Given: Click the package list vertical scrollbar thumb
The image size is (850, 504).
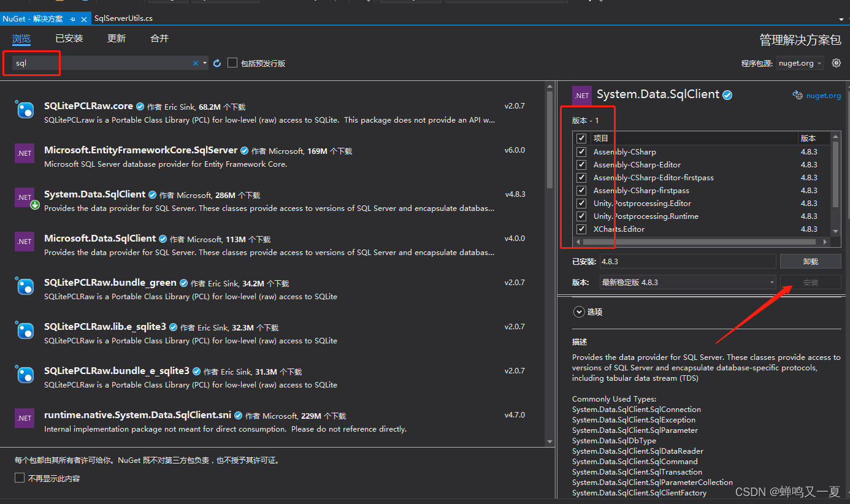Looking at the screenshot, I should click(550, 140).
